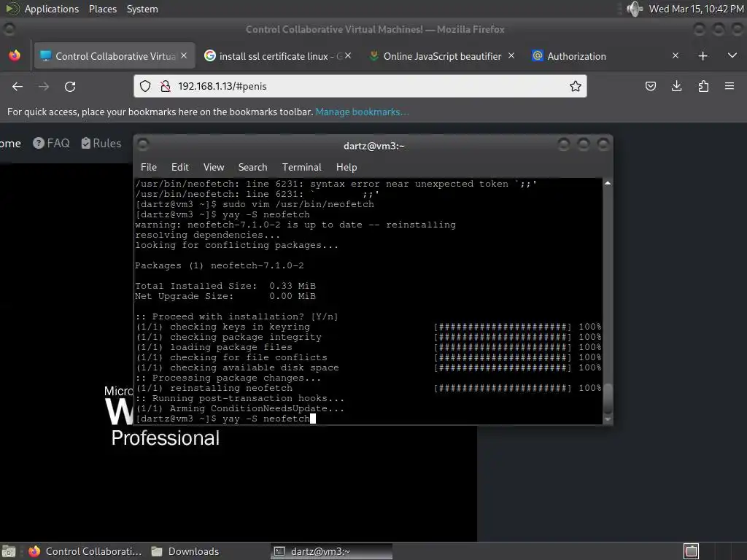Open the Firefox view icon
747x560 pixels.
click(15, 55)
